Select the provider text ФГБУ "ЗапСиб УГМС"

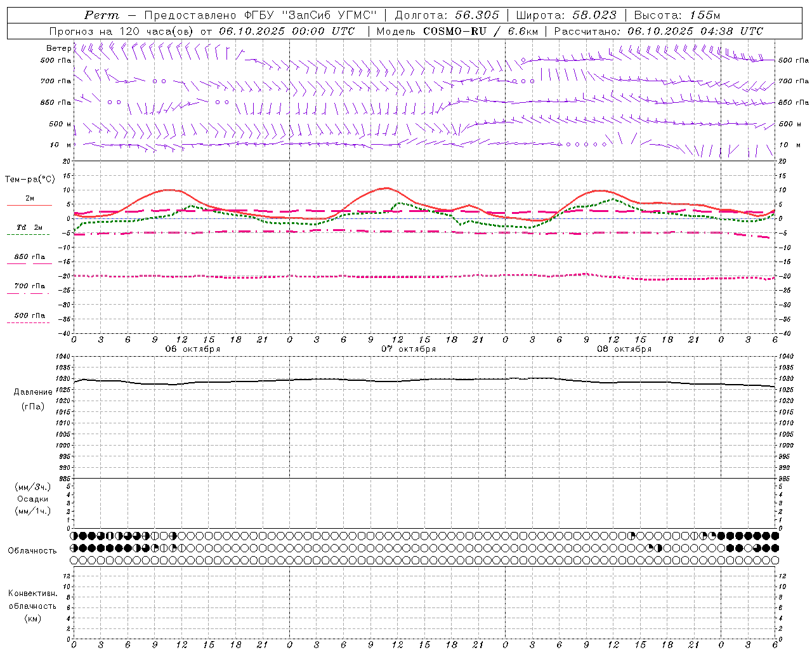click(x=311, y=15)
